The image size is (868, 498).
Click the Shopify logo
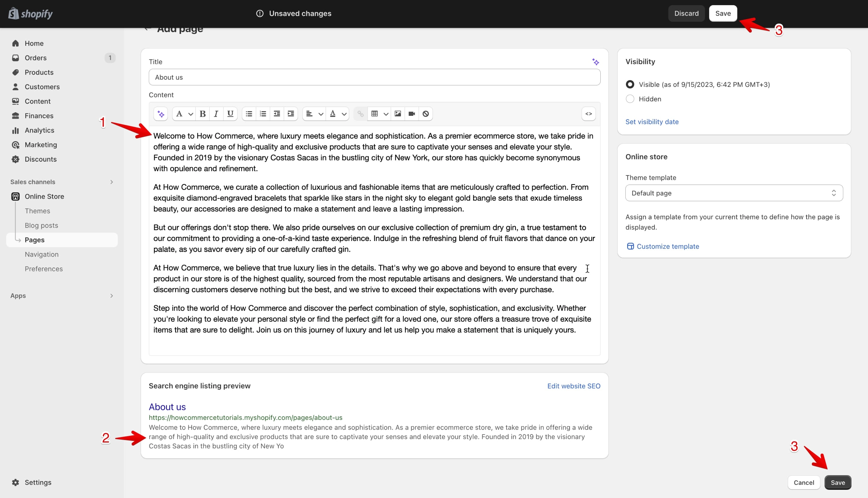click(x=30, y=14)
